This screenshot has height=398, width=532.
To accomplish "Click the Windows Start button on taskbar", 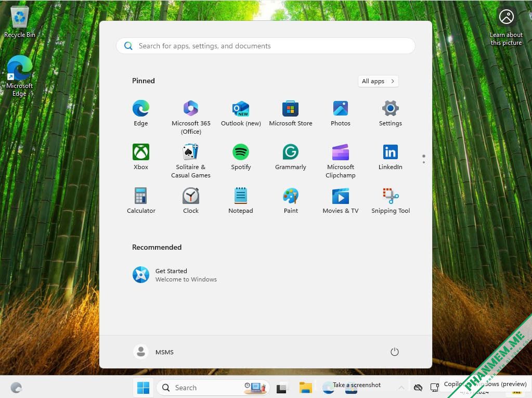I will tap(143, 388).
